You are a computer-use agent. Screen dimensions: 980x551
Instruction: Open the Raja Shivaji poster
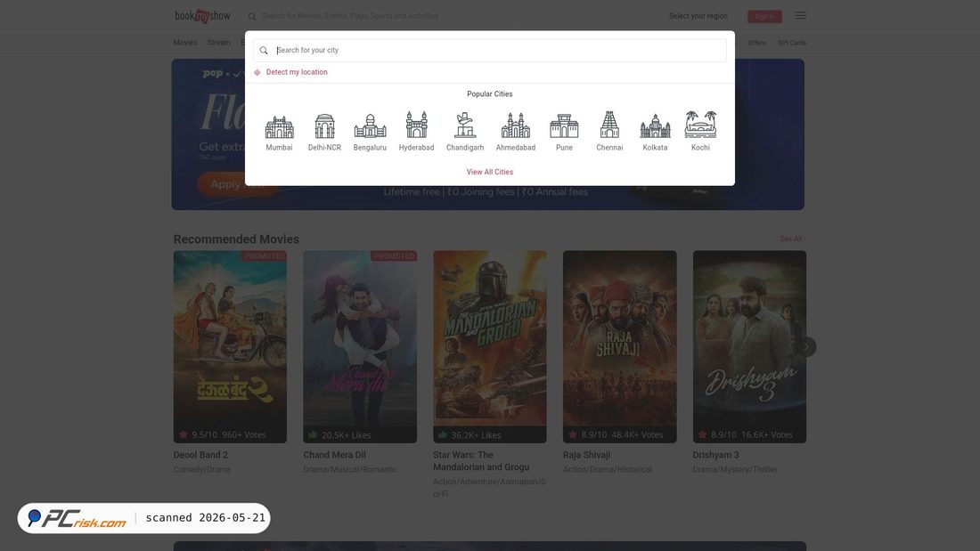point(619,347)
